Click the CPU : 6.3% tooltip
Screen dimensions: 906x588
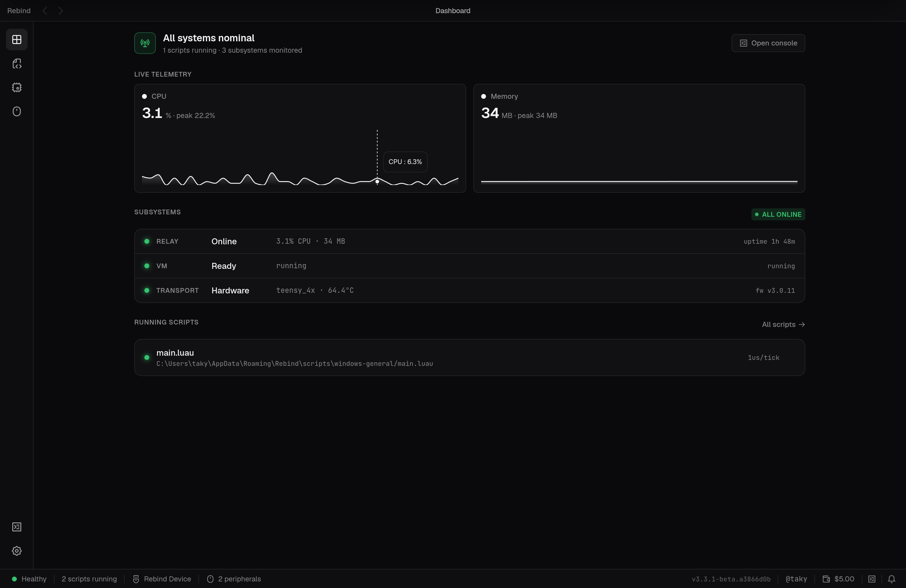tap(405, 162)
